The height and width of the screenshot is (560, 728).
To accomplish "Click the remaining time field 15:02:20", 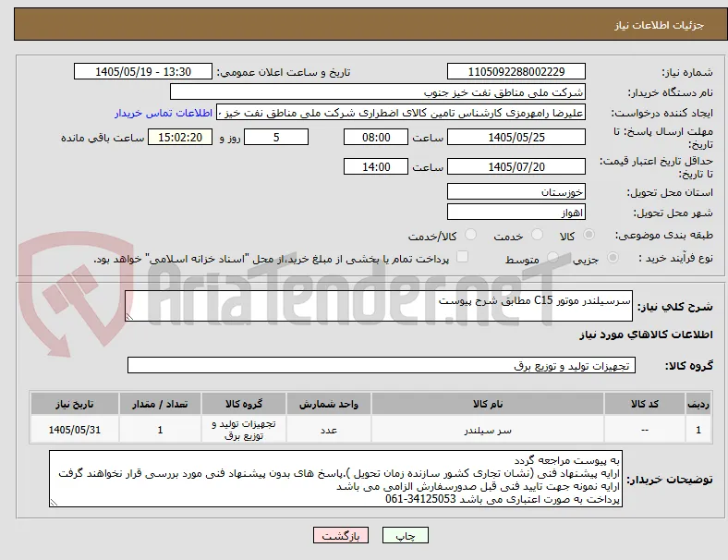I will point(180,138).
